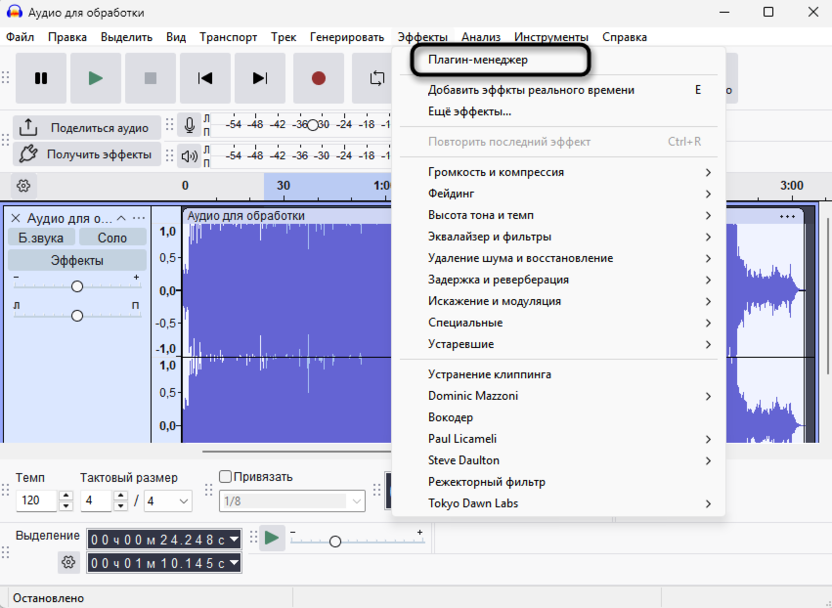Center the pan slider on the track
Screen dimensions: 832x608
(x=76, y=315)
